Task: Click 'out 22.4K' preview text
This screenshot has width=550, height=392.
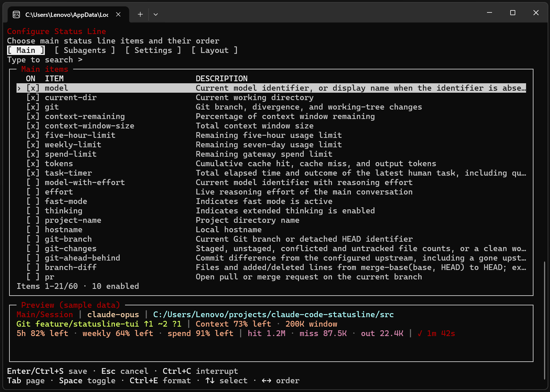Action: tap(382, 333)
